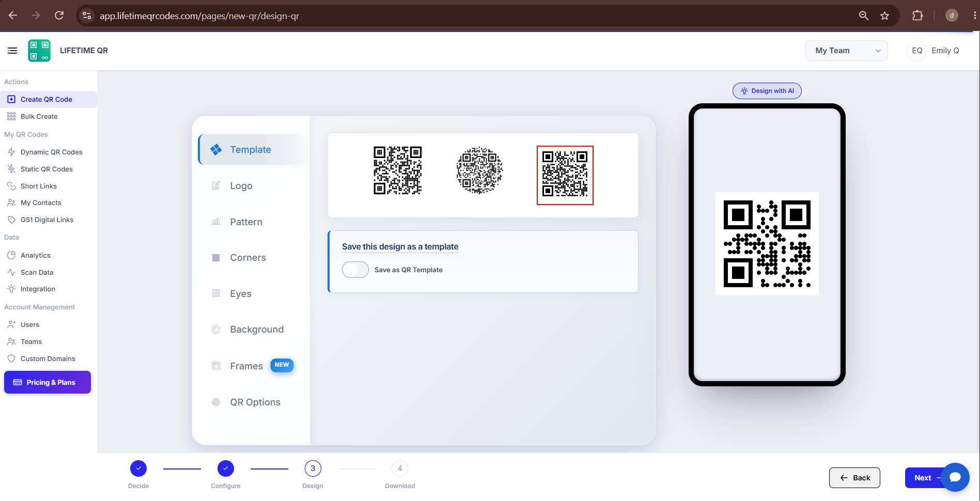
Task: Click the Corners tab square icon
Action: (216, 258)
